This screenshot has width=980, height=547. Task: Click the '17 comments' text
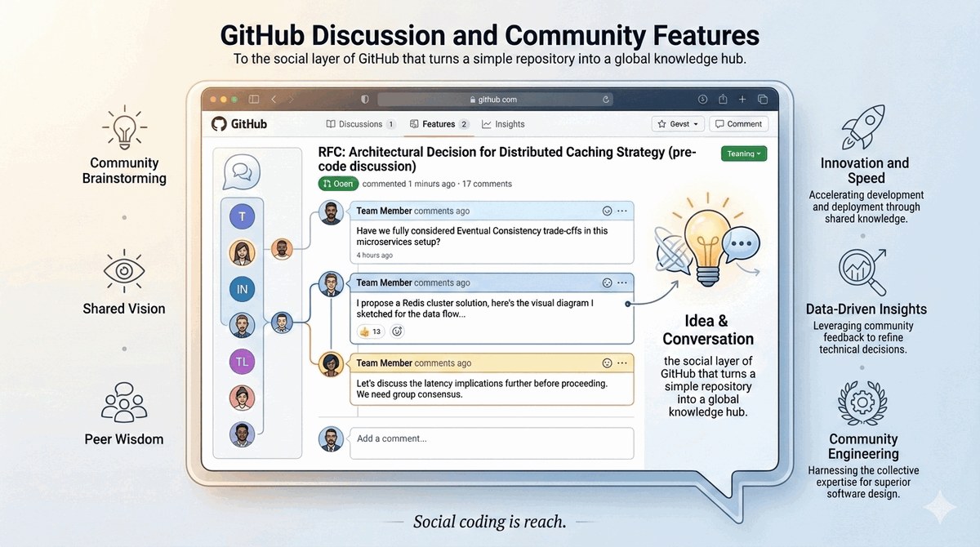pos(487,184)
